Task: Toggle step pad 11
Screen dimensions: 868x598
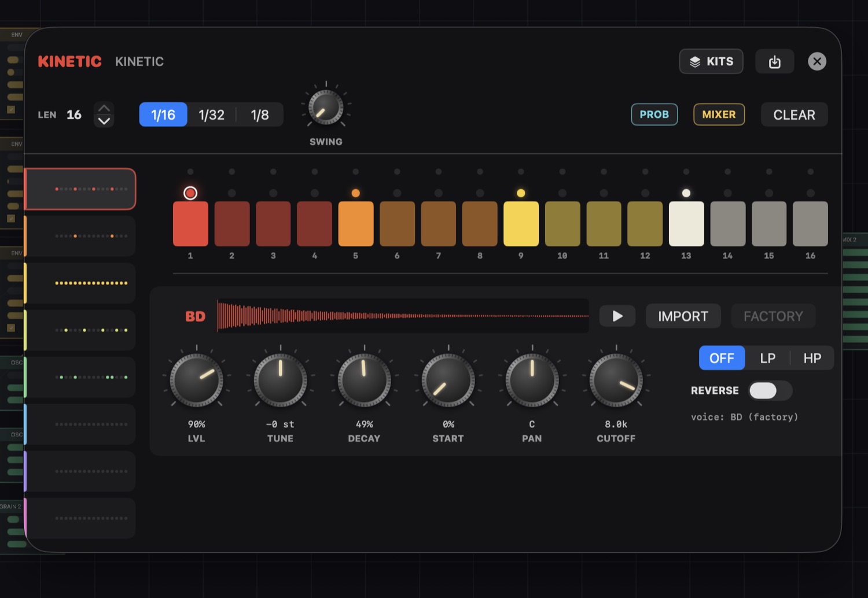Action: pos(604,224)
